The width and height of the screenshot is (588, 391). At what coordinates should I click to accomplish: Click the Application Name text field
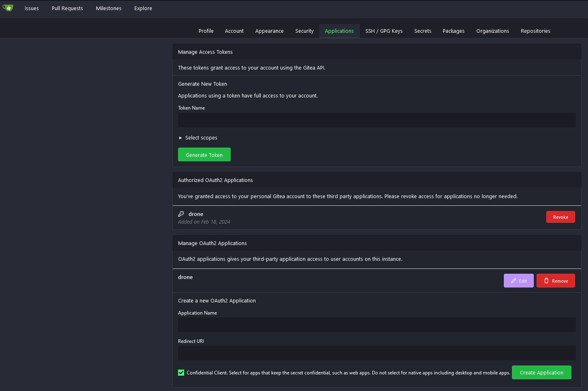[376, 325]
